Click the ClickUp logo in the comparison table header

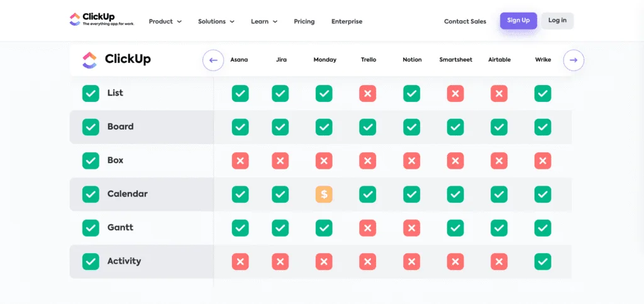tap(117, 60)
